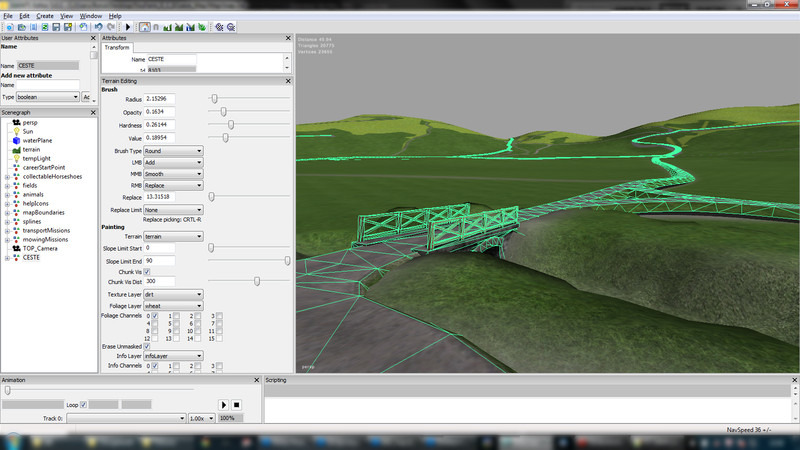Click the New scene toolbar icon
Screen dimensions: 800x450
point(10,27)
